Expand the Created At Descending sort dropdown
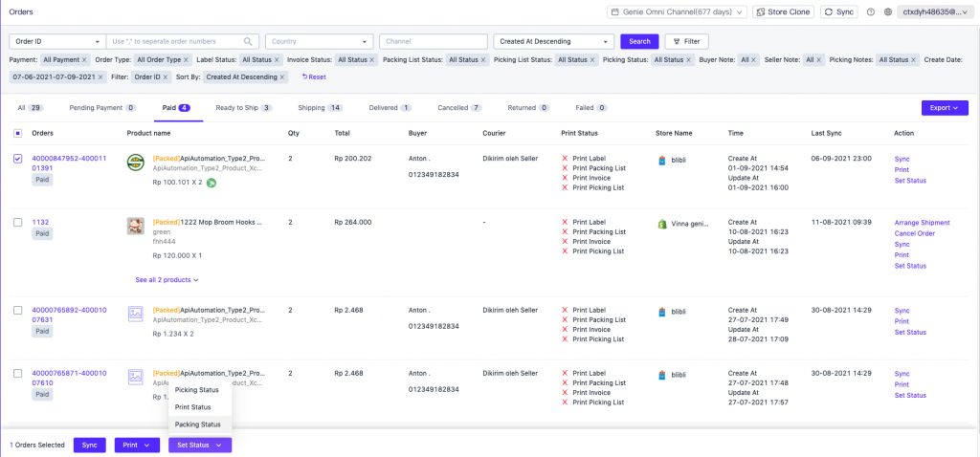 (553, 42)
